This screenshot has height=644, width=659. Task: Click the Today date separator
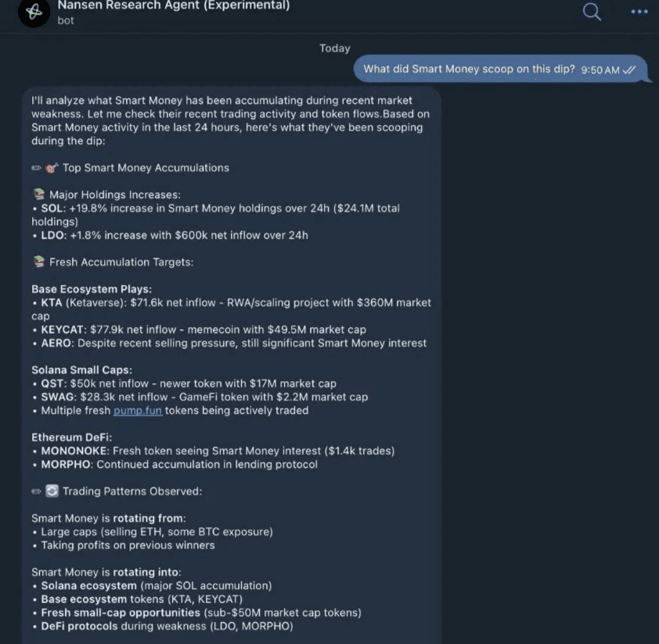[334, 49]
